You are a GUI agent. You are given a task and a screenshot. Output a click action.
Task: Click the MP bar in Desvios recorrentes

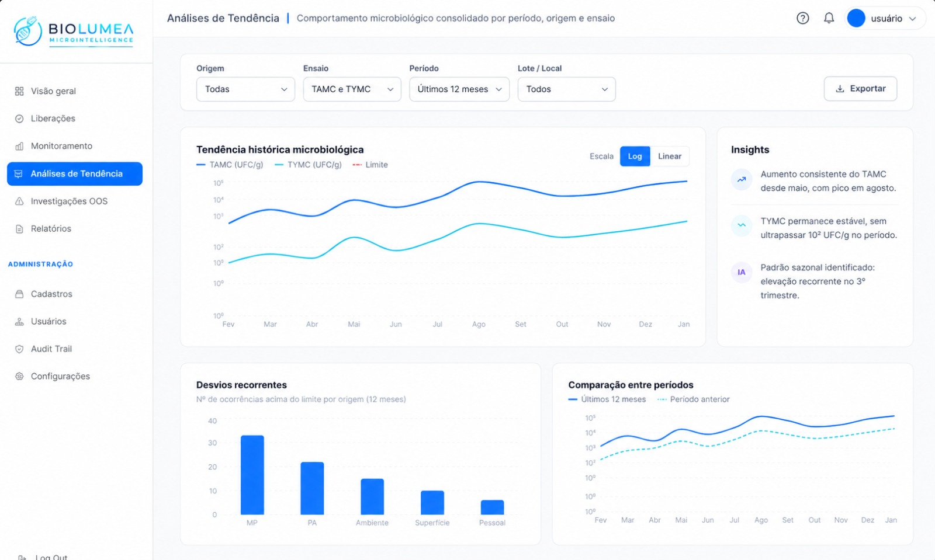pyautogui.click(x=252, y=475)
